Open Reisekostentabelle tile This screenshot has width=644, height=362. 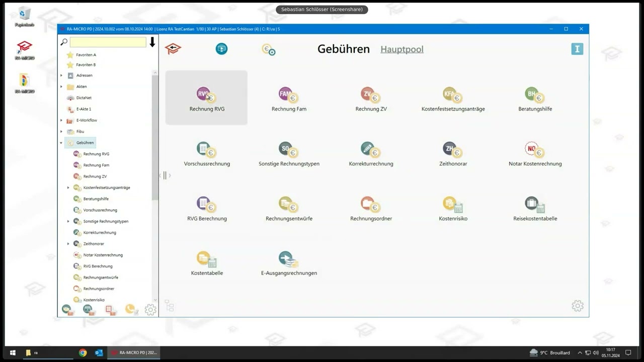coord(535,208)
